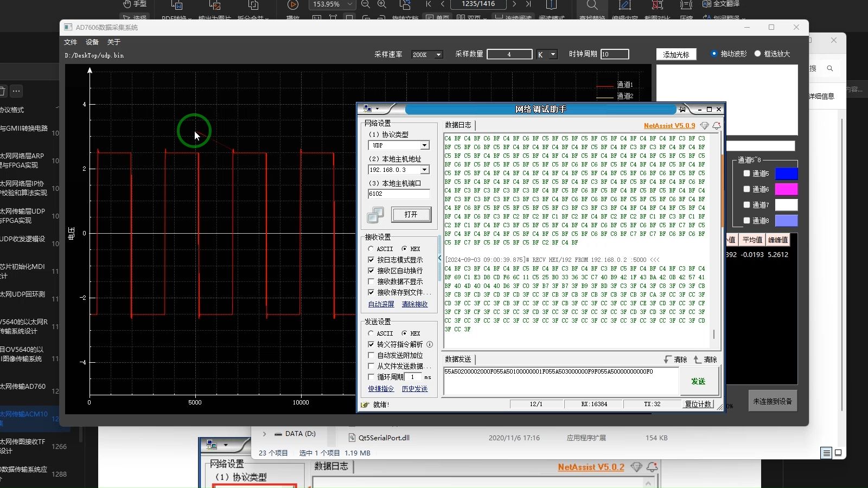Switch to large icons view in the file explorer
This screenshot has width=868, height=488.
click(x=838, y=453)
